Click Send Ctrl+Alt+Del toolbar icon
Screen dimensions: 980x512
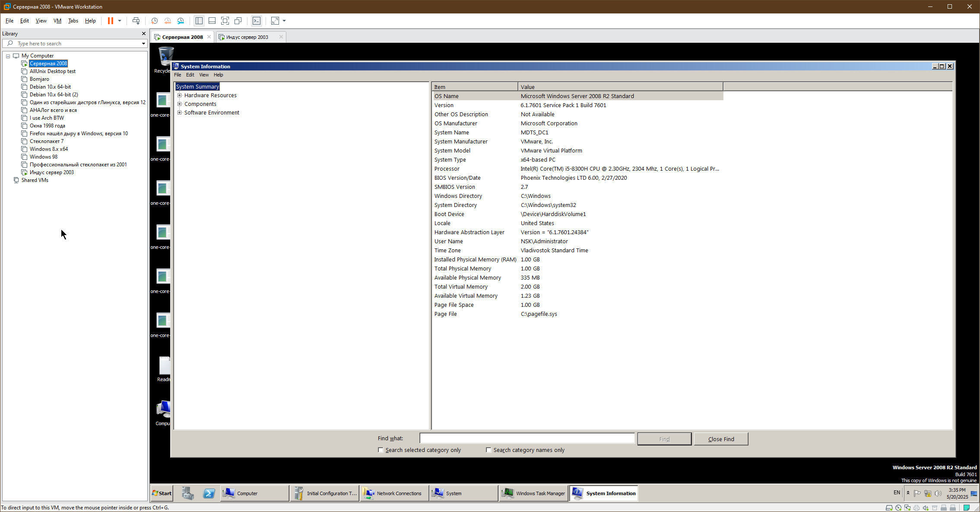[136, 21]
